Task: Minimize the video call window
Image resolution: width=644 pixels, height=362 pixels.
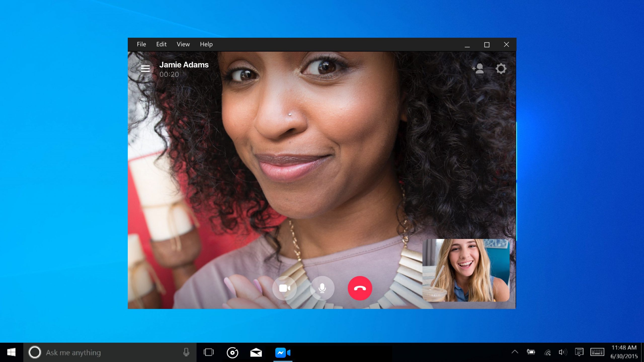Action: (x=467, y=45)
